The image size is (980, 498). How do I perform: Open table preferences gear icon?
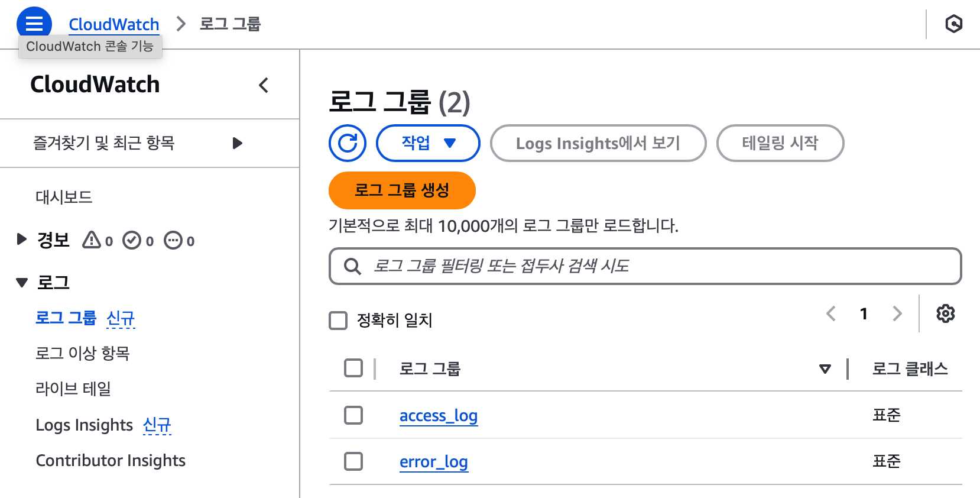[945, 313]
